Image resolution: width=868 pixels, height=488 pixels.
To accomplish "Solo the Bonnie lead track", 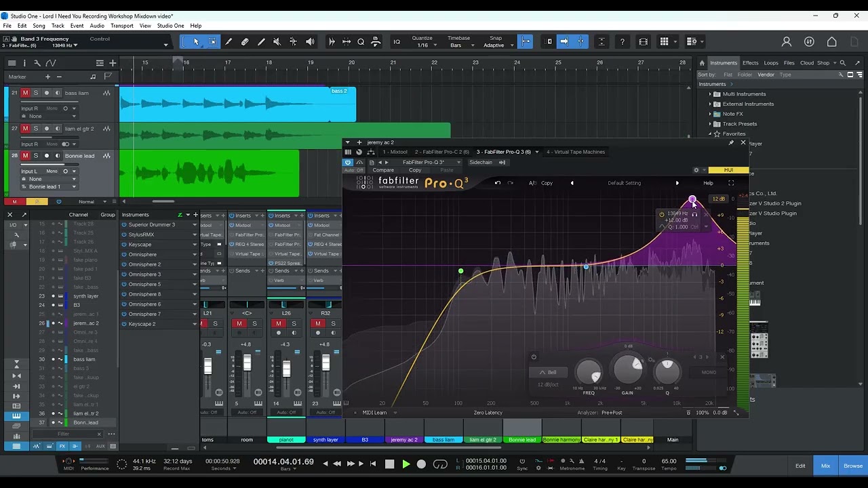I will (36, 156).
